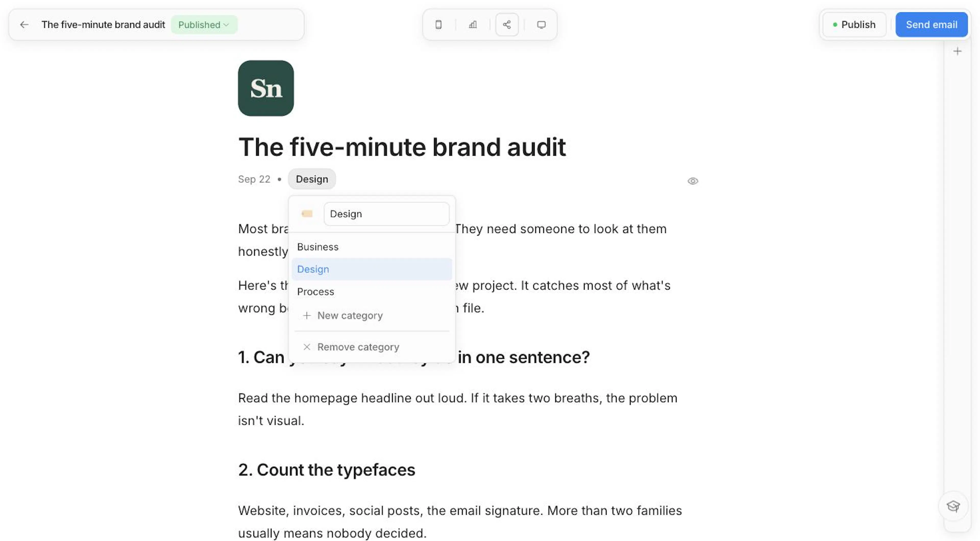Click the share icon in toolbar
The image size is (980, 541).
[507, 25]
